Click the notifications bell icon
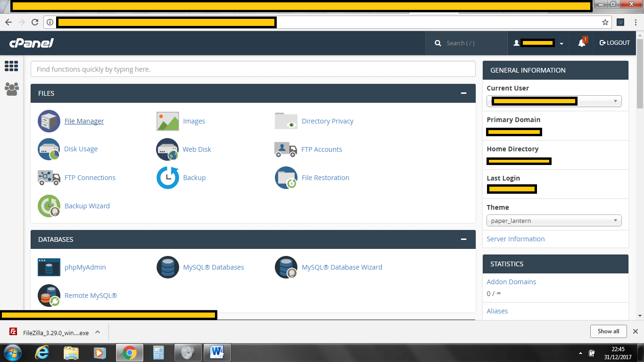 point(582,43)
